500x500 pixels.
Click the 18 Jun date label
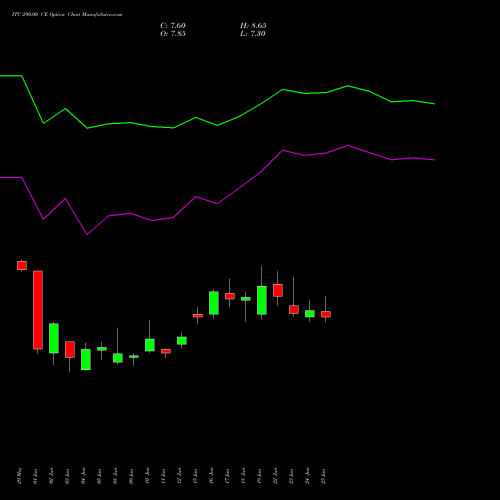tap(244, 476)
